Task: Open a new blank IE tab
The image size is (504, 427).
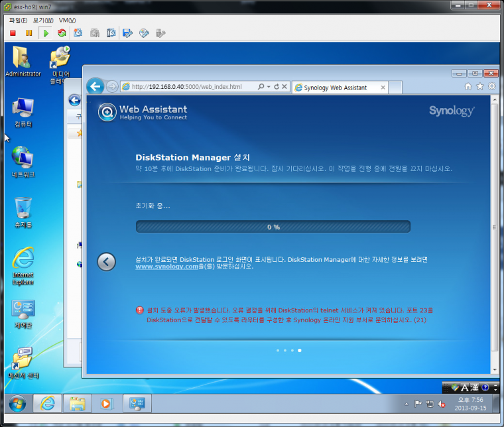Action: (395, 88)
